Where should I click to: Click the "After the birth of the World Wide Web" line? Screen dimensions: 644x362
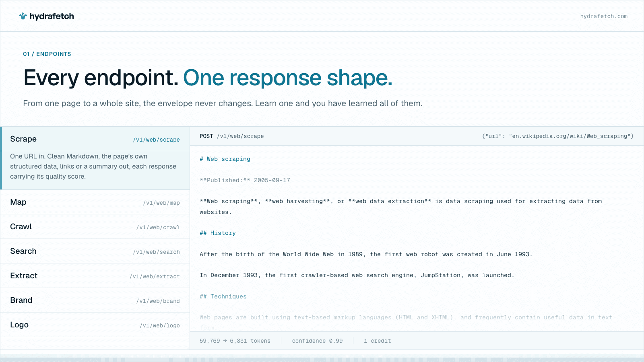click(x=366, y=254)
